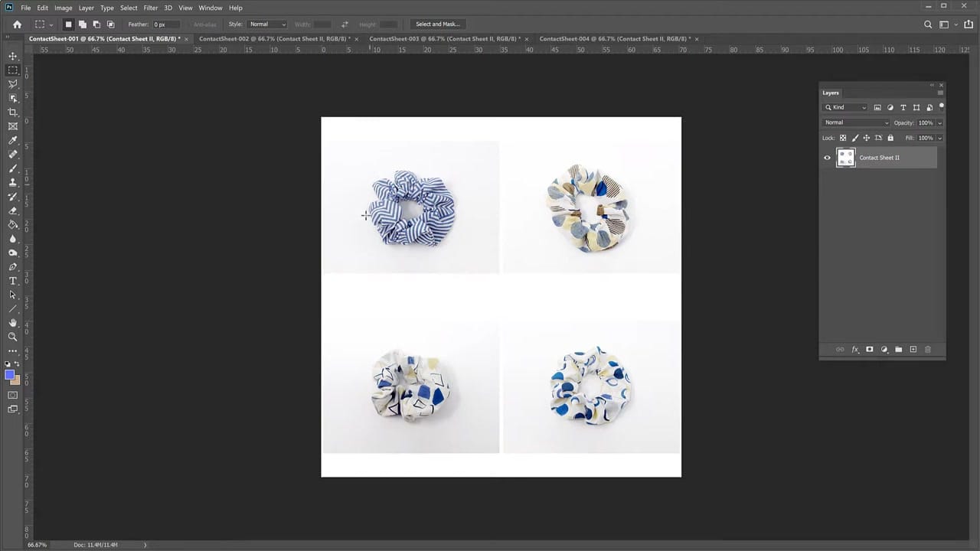
Task: Toggle visibility of the Contact Sheet II layer
Action: click(x=827, y=158)
